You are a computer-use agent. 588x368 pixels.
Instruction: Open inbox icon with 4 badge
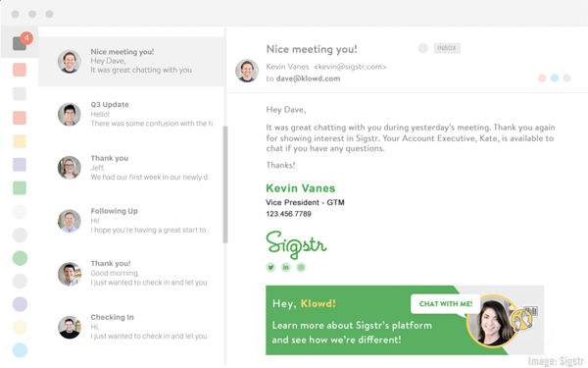(21, 42)
